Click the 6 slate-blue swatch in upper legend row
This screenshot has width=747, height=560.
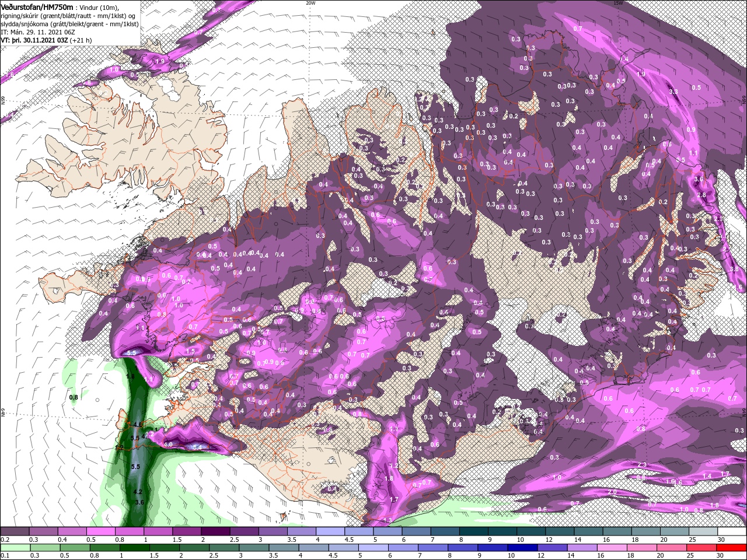(x=417, y=531)
